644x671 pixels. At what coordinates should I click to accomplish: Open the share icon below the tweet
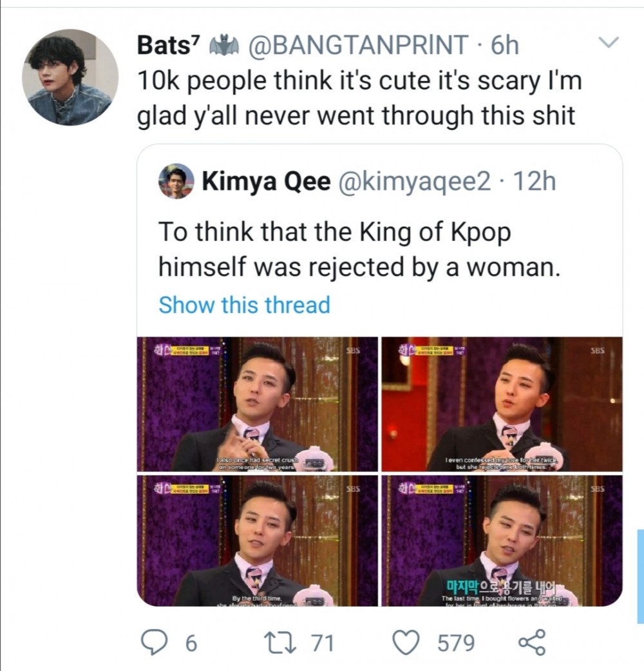click(x=532, y=642)
